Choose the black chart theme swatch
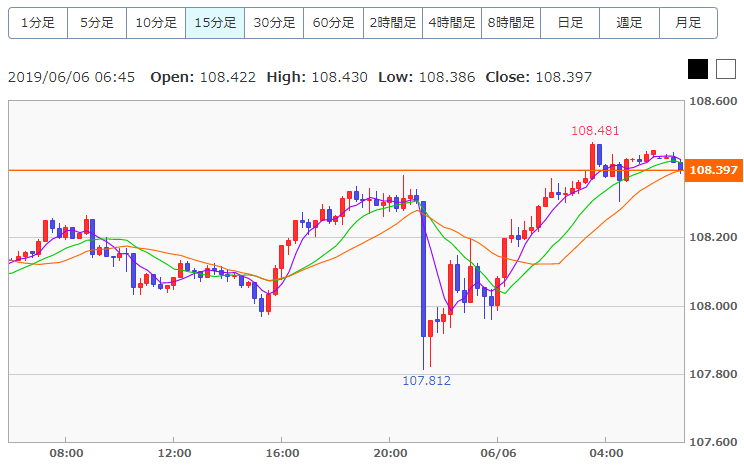Viewport: 744px width, 465px height. pos(698,69)
